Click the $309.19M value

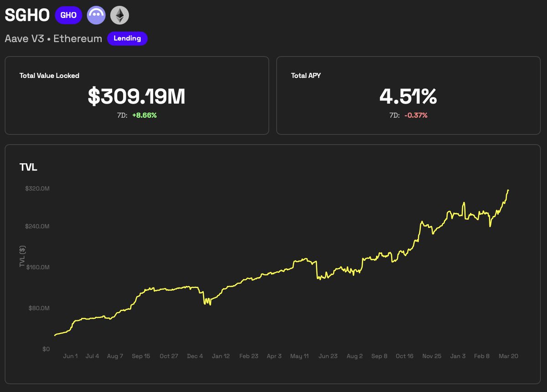[137, 96]
